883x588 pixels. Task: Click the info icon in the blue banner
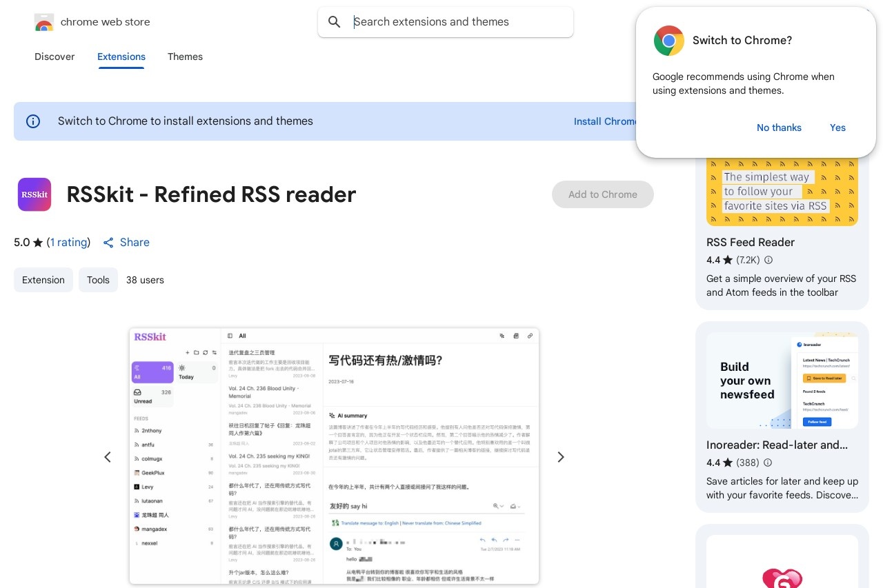tap(33, 121)
